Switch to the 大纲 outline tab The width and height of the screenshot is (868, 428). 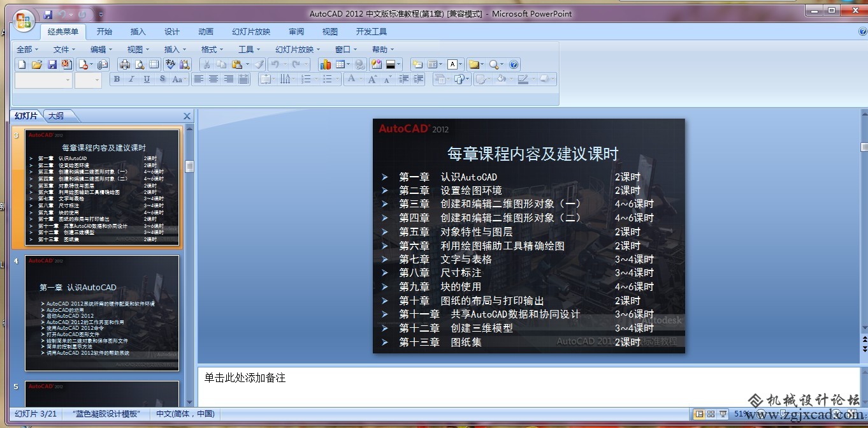point(56,115)
